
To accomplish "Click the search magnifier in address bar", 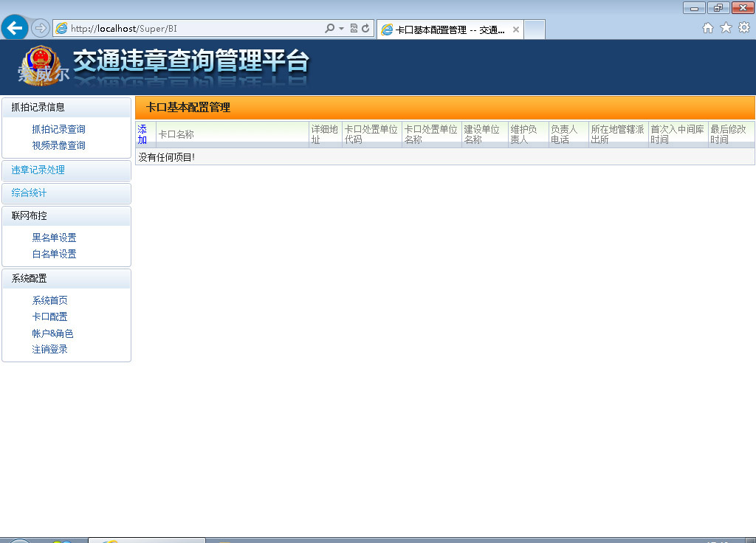I will click(x=329, y=29).
